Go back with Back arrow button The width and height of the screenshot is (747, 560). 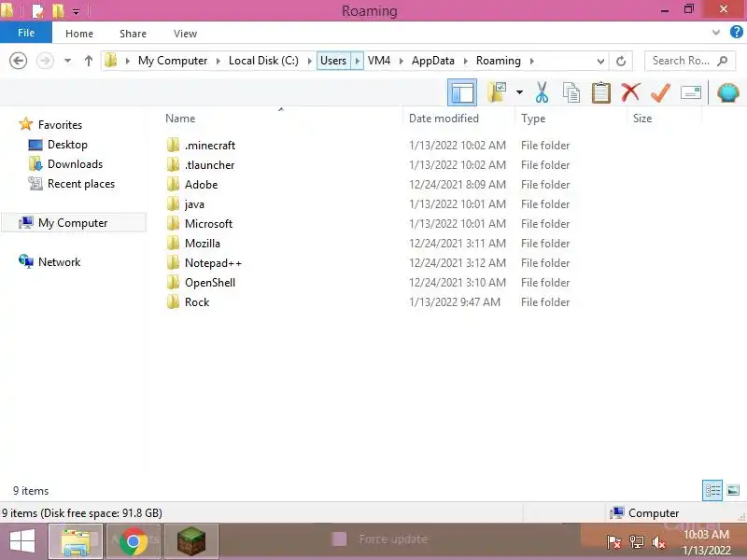[x=18, y=61]
